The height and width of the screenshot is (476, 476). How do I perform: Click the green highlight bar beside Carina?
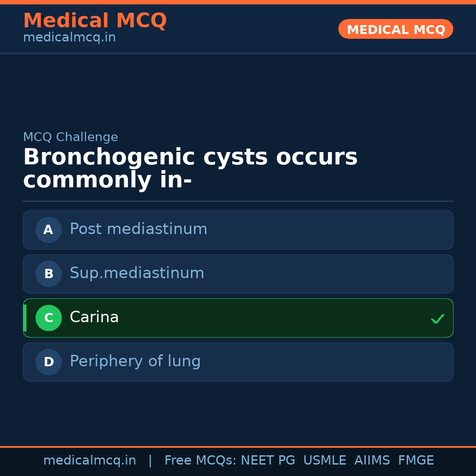pos(25,318)
